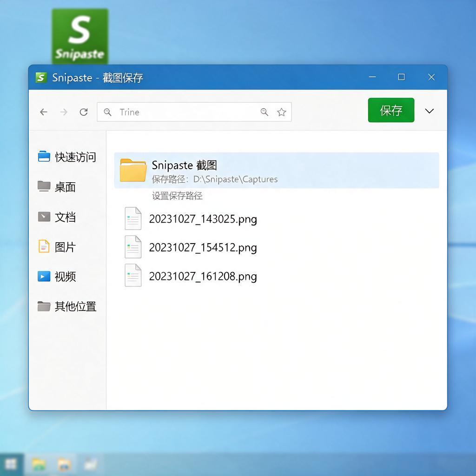The width and height of the screenshot is (476, 476).
Task: Open 图片 in the sidebar
Action: 57,246
